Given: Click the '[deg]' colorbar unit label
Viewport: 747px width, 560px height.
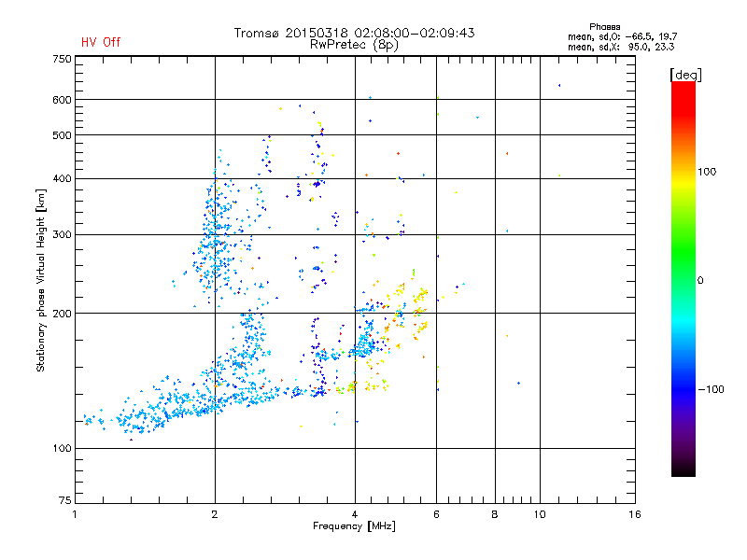Looking at the screenshot, I should pyautogui.click(x=685, y=75).
